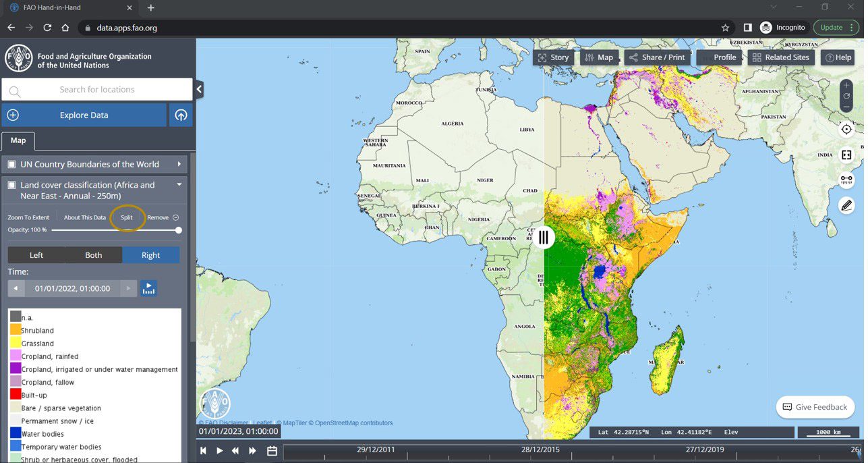Viewport: 868px width, 463px height.
Task: Collapse Land cover classification layer panel
Action: [x=179, y=184]
